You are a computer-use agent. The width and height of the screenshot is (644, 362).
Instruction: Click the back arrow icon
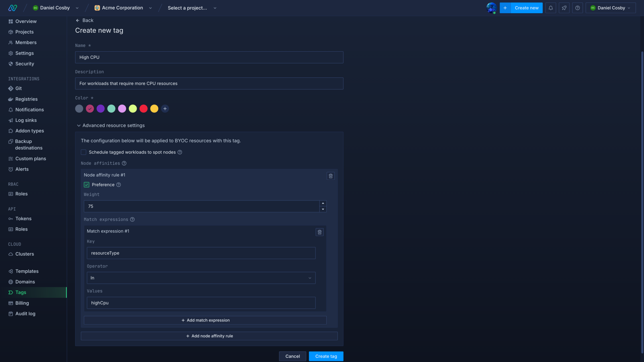click(77, 20)
